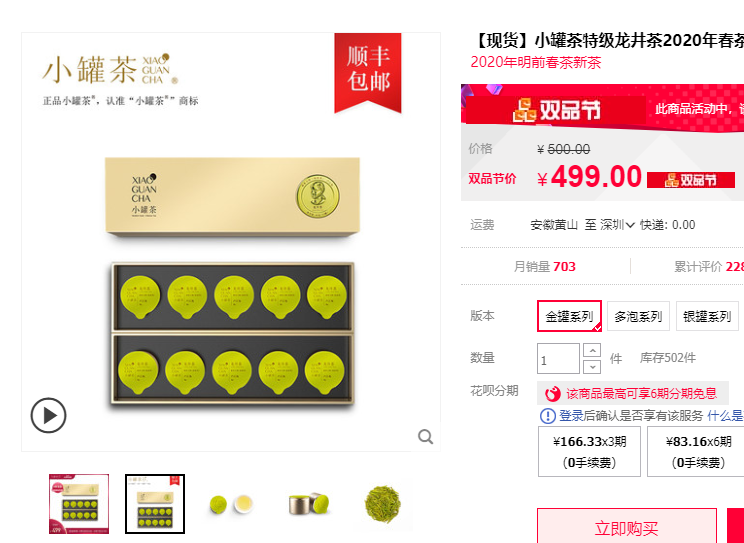Open the 深圳 destination dropdown
Viewport: 744px width, 543px height.
(x=617, y=225)
